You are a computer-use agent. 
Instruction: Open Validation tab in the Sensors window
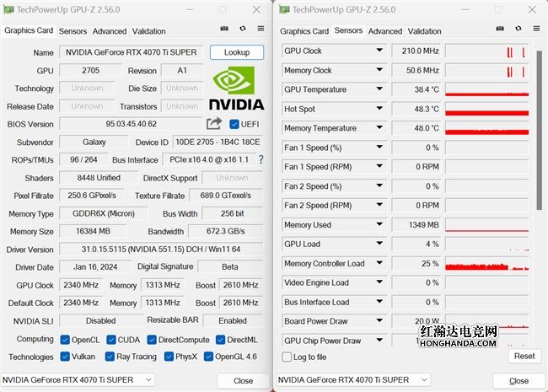[x=425, y=31]
